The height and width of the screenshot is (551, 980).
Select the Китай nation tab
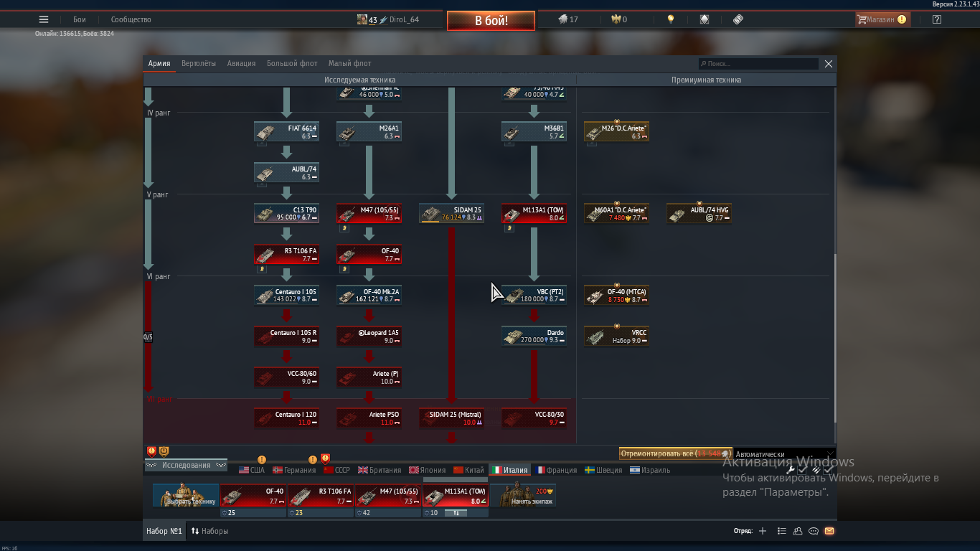(x=469, y=470)
